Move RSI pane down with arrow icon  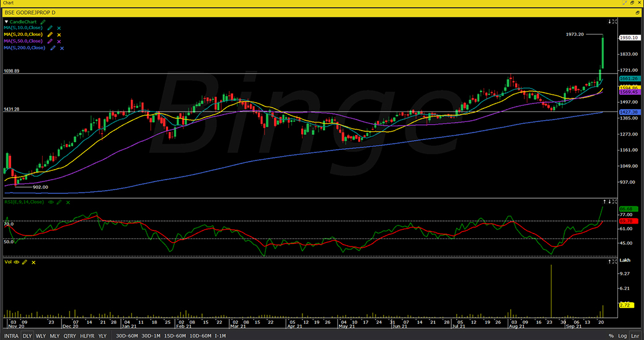coord(610,201)
